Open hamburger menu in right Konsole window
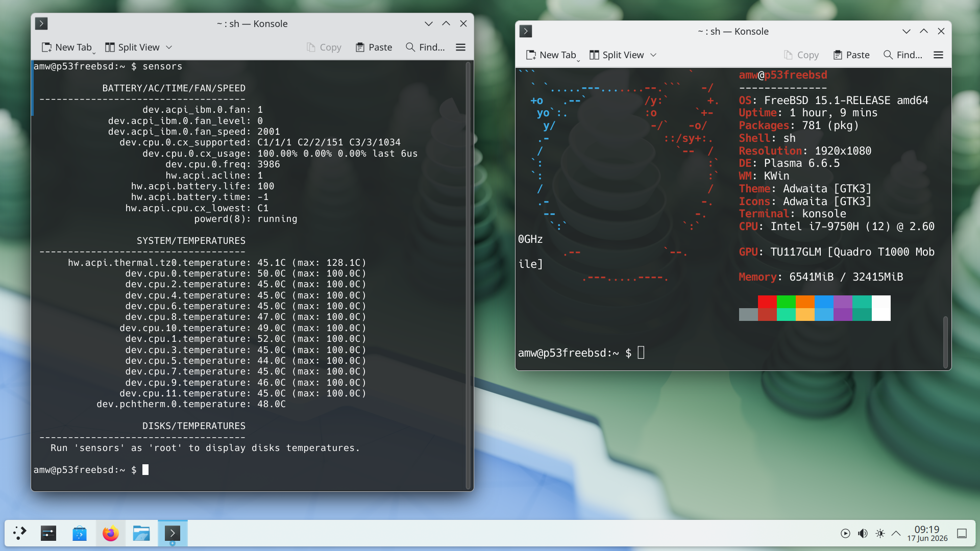 (x=938, y=55)
